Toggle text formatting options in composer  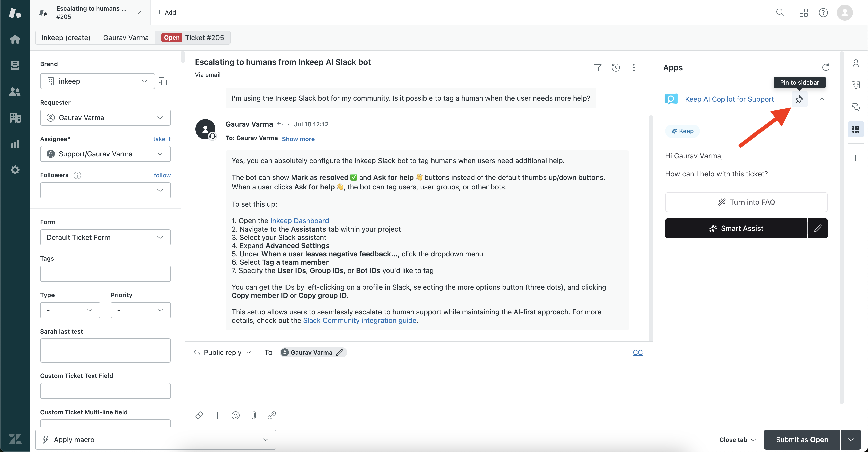click(217, 415)
